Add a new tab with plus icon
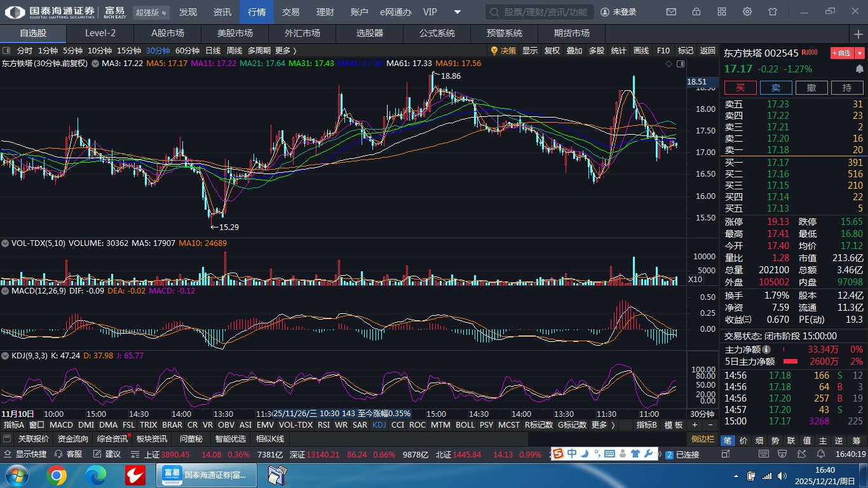This screenshot has height=488, width=868. click(858, 34)
